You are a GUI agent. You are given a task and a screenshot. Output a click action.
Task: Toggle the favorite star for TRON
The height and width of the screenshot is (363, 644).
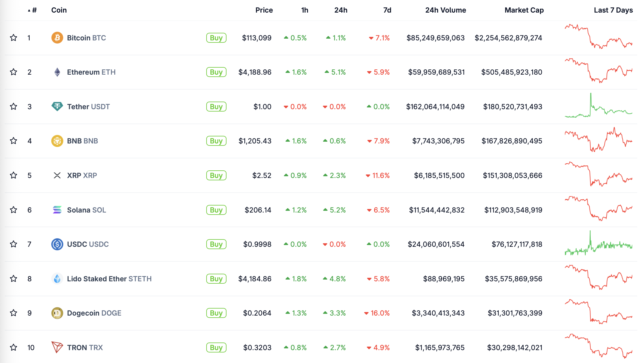[13, 347]
